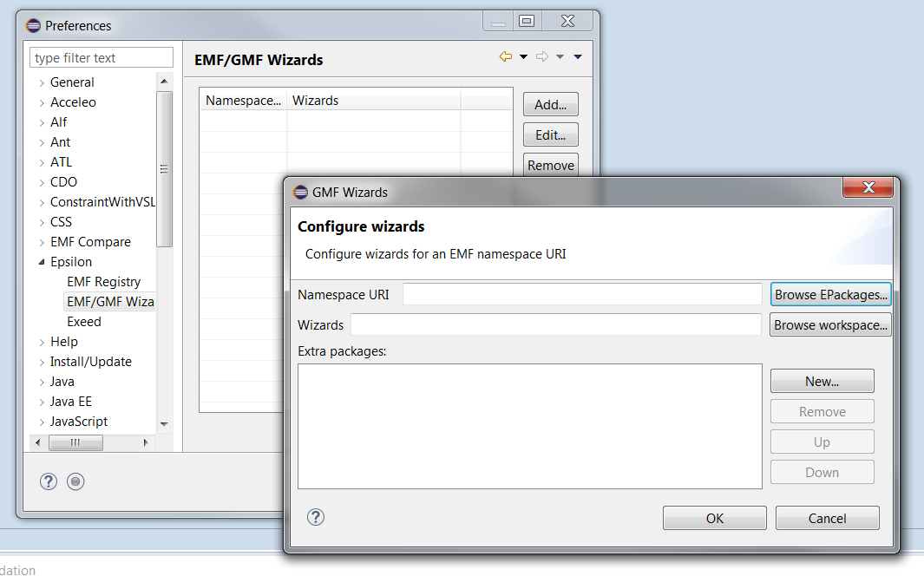Select the CSS preference category

click(x=61, y=221)
